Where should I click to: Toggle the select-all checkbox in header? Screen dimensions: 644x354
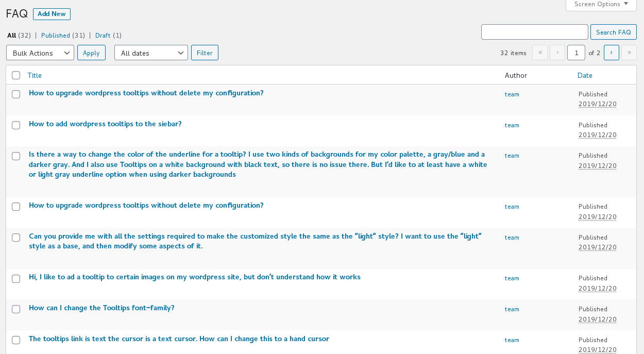16,75
